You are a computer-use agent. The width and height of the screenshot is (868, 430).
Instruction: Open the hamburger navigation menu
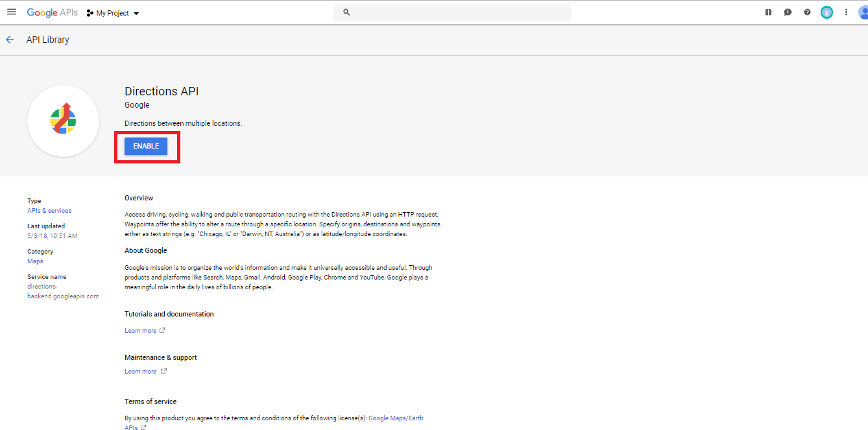click(11, 12)
